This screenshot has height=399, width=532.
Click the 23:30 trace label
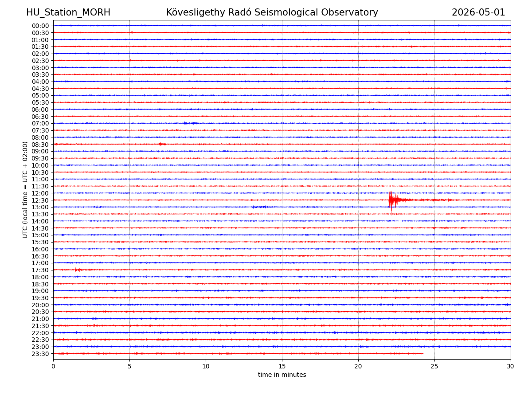tap(40, 354)
